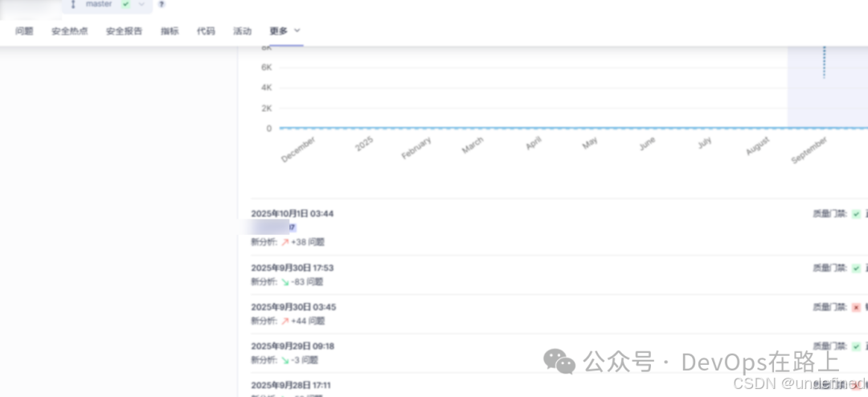868x397 pixels.
Task: Click the green down arrow by -83 问题
Action: pos(285,282)
